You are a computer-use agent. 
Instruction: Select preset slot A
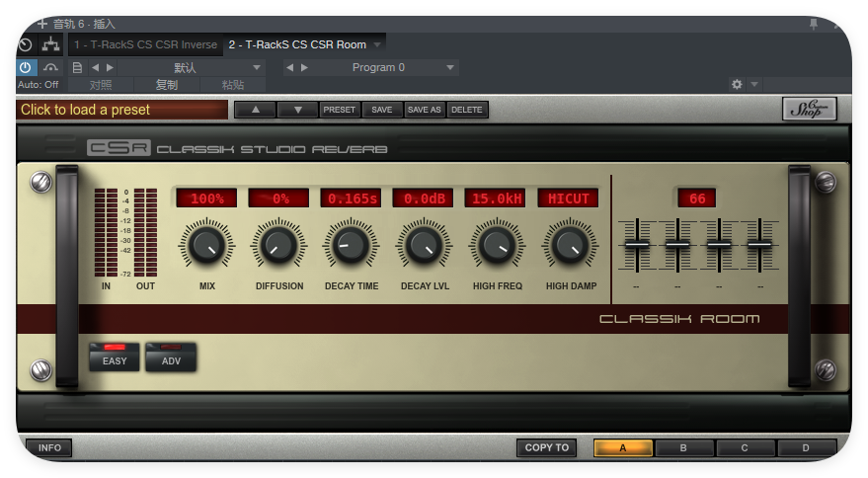coord(623,447)
